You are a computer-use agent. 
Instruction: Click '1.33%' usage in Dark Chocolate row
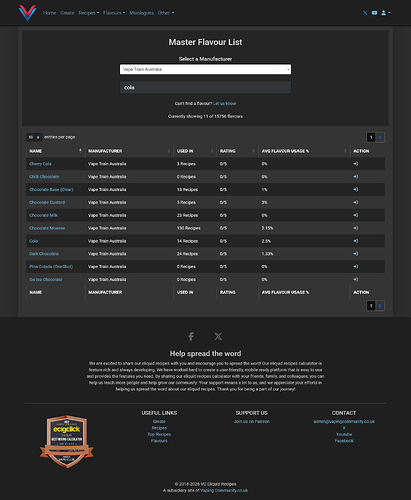(267, 254)
